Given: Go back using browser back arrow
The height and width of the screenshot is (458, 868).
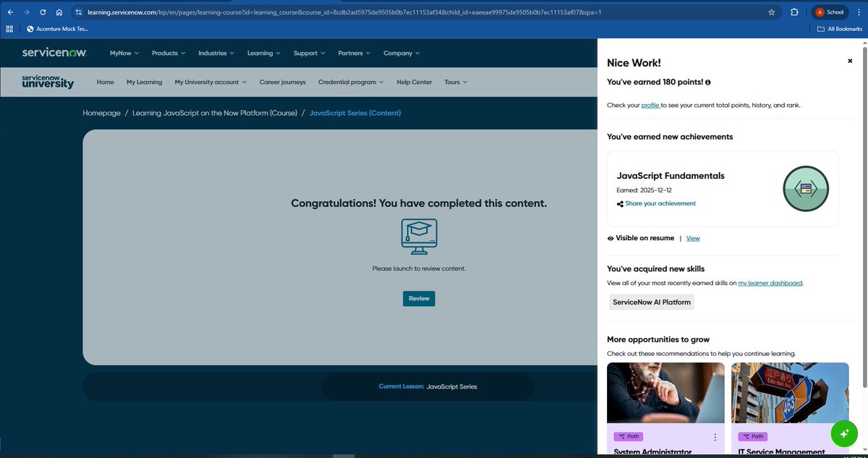Looking at the screenshot, I should 10,12.
